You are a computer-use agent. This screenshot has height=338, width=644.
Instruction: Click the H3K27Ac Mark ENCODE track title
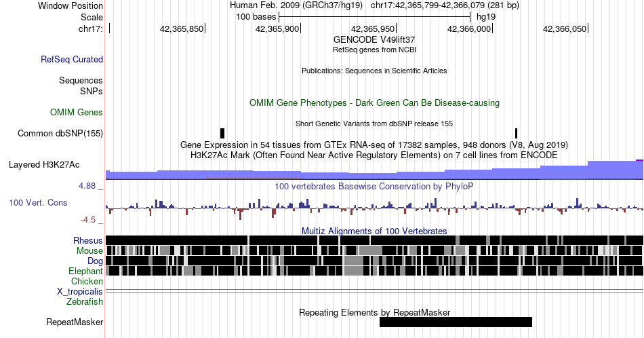pyautogui.click(x=374, y=155)
